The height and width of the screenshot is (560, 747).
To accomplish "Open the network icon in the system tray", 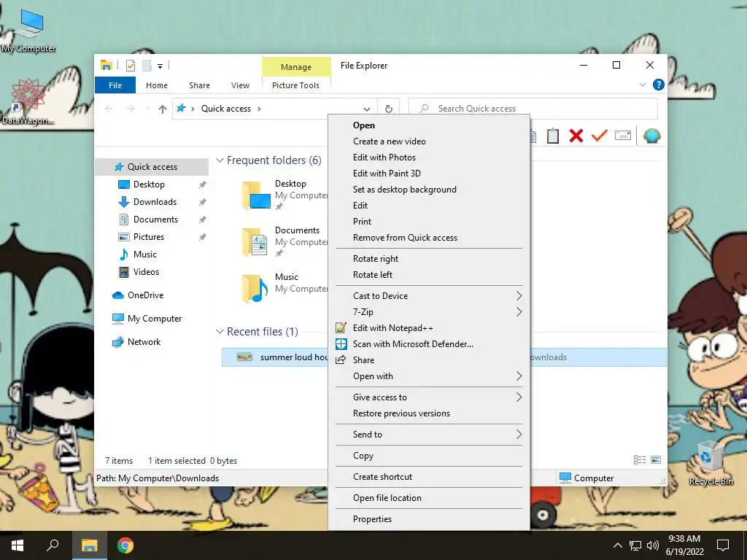I will [x=635, y=545].
